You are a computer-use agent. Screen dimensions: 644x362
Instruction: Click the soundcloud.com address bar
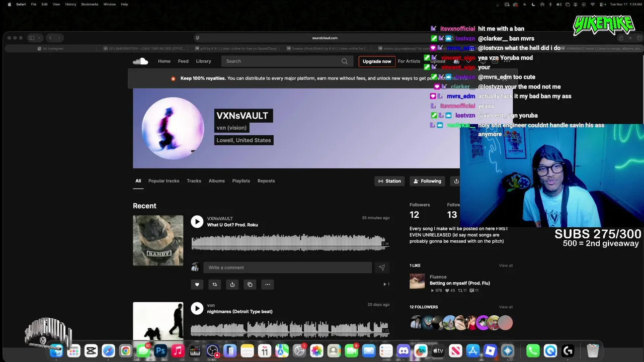(x=325, y=38)
